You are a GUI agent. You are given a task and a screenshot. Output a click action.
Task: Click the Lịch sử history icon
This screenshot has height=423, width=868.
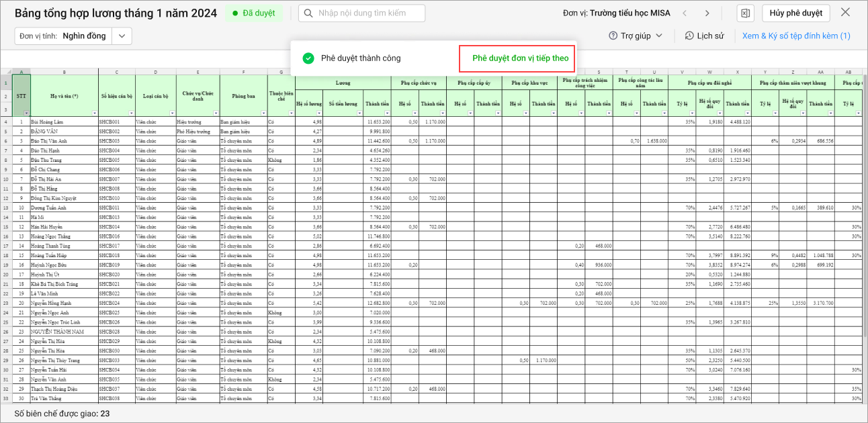689,36
